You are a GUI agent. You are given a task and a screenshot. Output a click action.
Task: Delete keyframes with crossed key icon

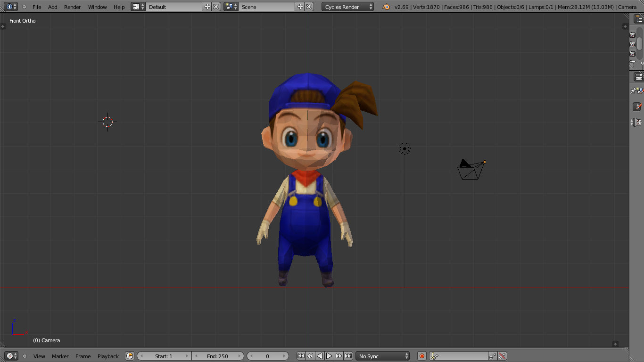[x=502, y=356]
